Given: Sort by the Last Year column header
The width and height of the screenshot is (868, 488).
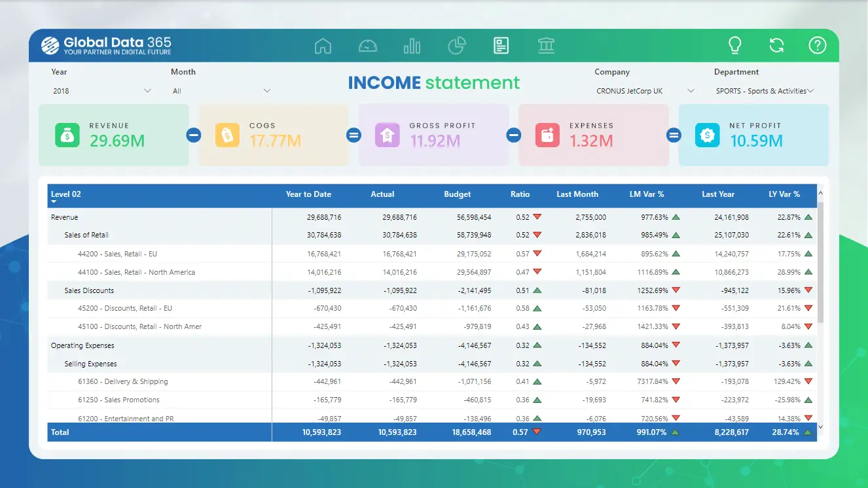Looking at the screenshot, I should click(718, 194).
